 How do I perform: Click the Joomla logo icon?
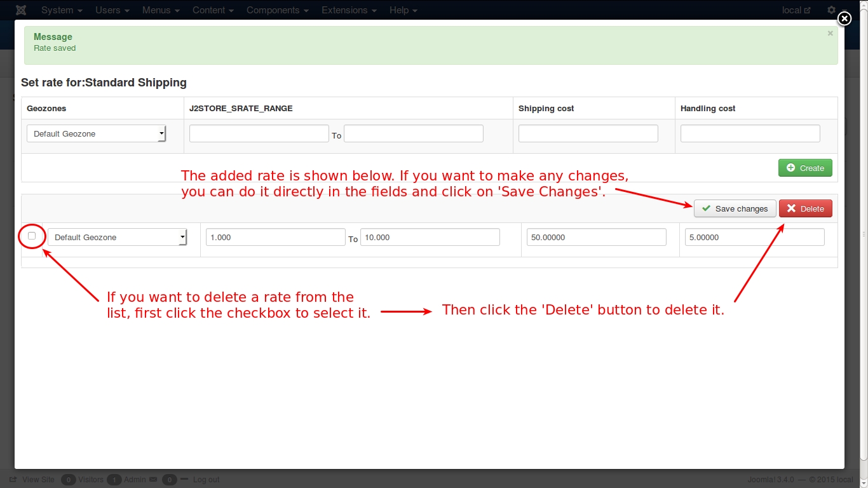21,10
